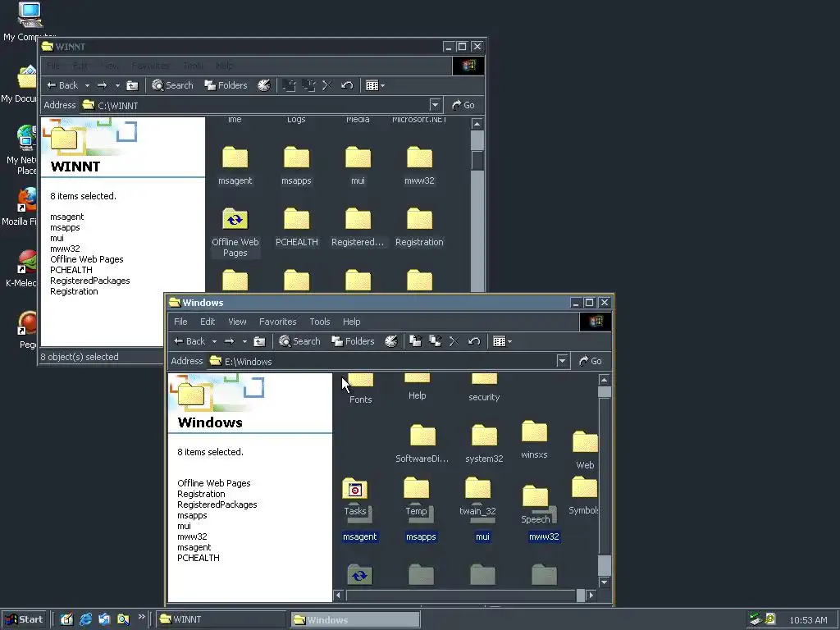Viewport: 840px width, 630px height.
Task: Click Delete X icon in Windows window toolbar
Action: click(454, 341)
